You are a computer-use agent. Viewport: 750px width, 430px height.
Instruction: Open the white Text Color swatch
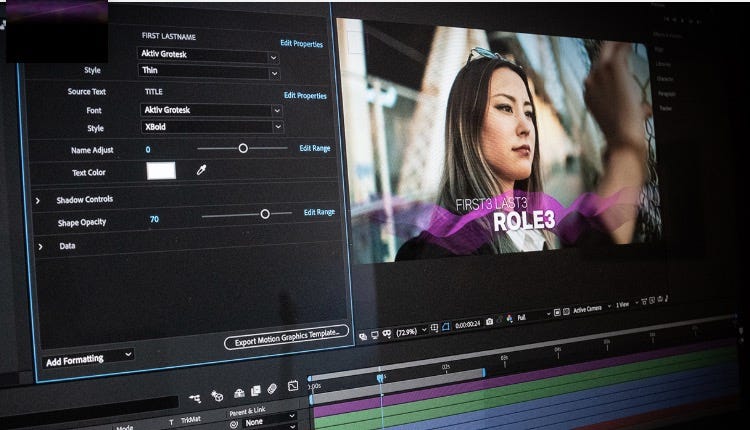click(x=161, y=171)
